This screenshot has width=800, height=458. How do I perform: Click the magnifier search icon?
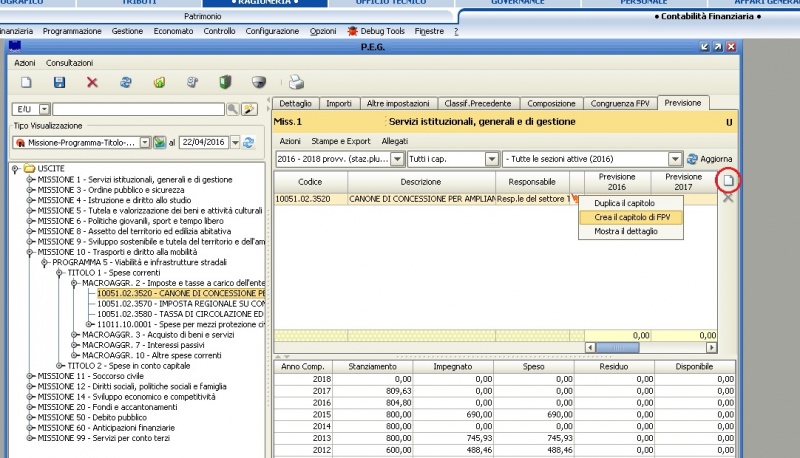click(x=233, y=109)
